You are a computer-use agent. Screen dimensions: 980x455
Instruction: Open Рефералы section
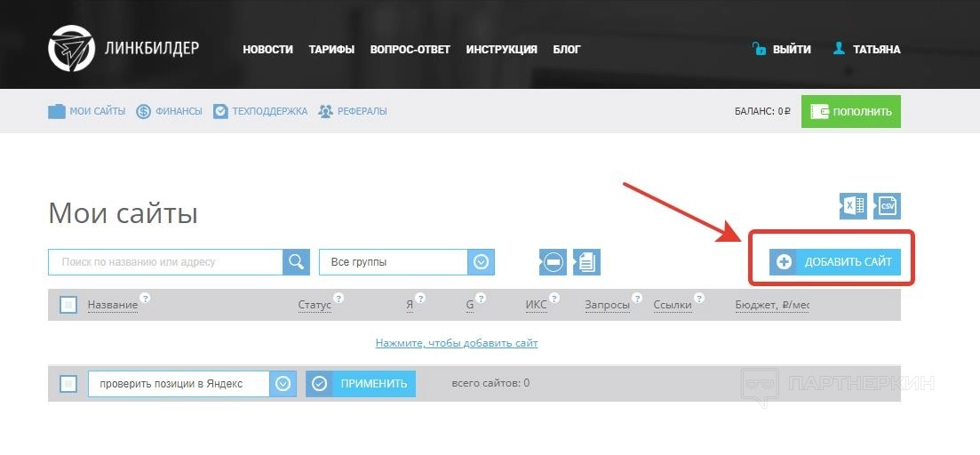pyautogui.click(x=353, y=111)
